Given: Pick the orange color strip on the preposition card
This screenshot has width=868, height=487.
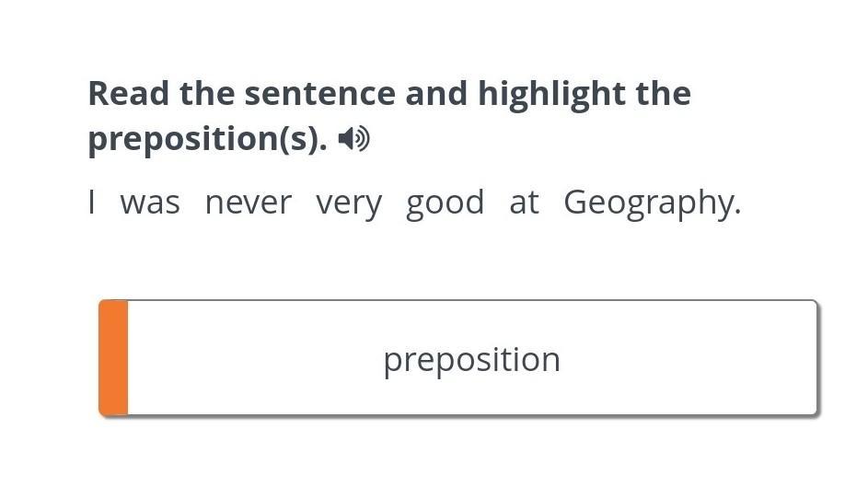Looking at the screenshot, I should pyautogui.click(x=113, y=358).
